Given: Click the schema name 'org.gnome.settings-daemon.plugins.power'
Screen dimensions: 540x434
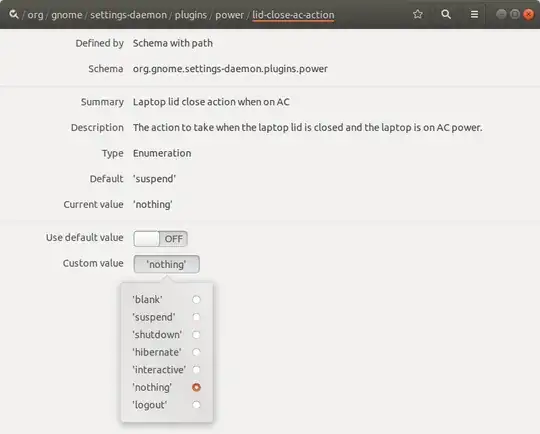Looking at the screenshot, I should (x=230, y=69).
